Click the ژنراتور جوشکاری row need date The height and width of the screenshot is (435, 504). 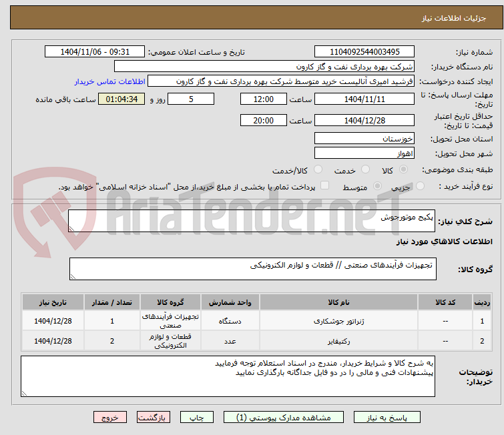tap(53, 321)
